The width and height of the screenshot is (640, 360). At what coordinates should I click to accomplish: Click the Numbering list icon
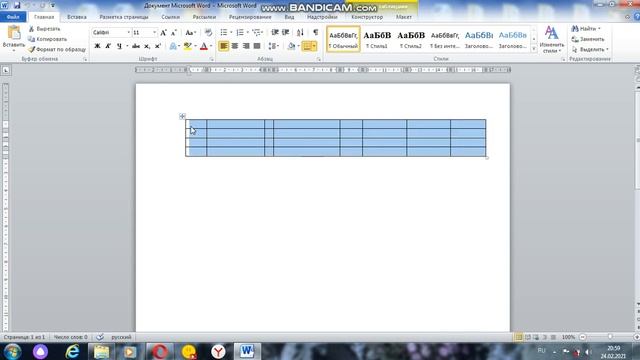[240, 32]
